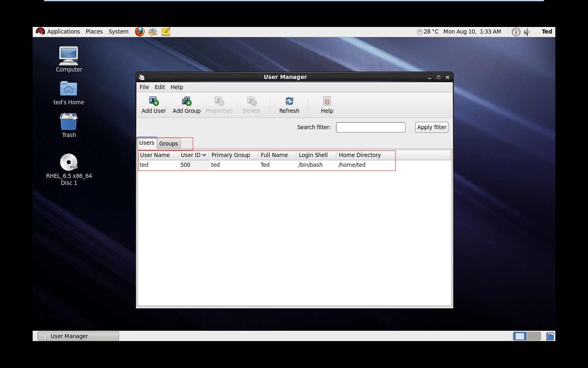Open the Edit menu

pos(160,87)
